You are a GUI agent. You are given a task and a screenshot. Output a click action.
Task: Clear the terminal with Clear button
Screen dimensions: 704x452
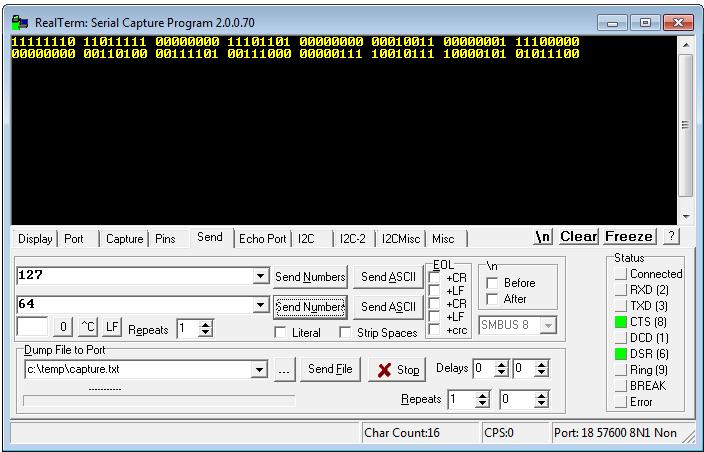click(578, 237)
